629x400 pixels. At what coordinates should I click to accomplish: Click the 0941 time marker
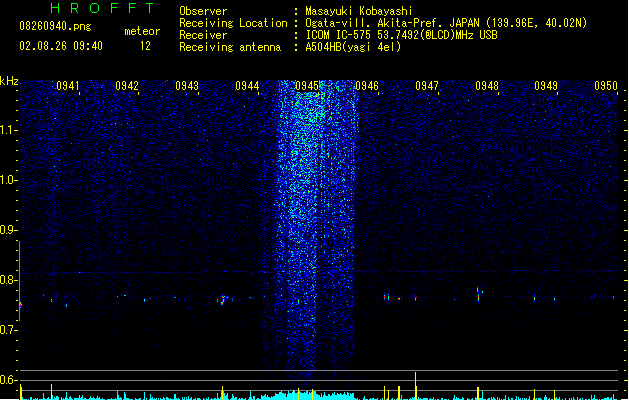(67, 86)
